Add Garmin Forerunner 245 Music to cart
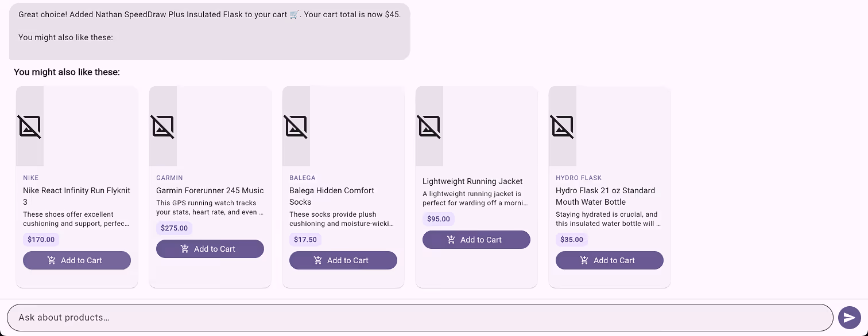 point(210,249)
